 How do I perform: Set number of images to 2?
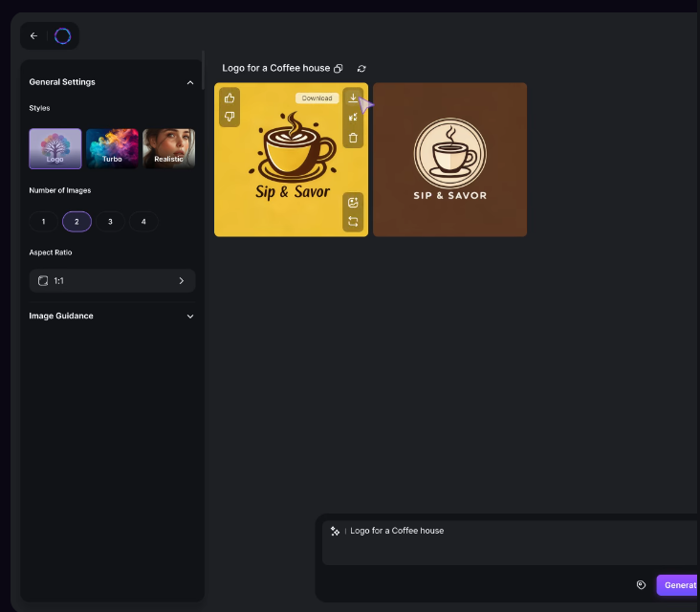[x=77, y=222]
